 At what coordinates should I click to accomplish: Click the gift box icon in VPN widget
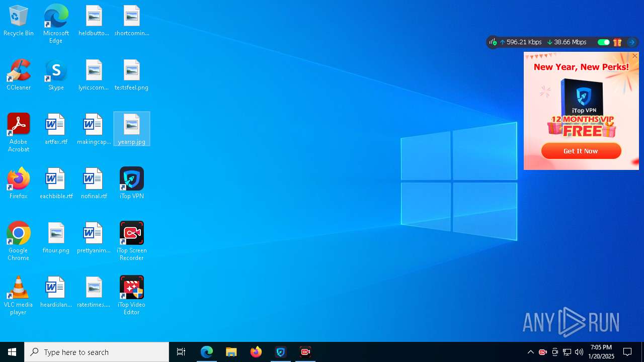pyautogui.click(x=617, y=42)
